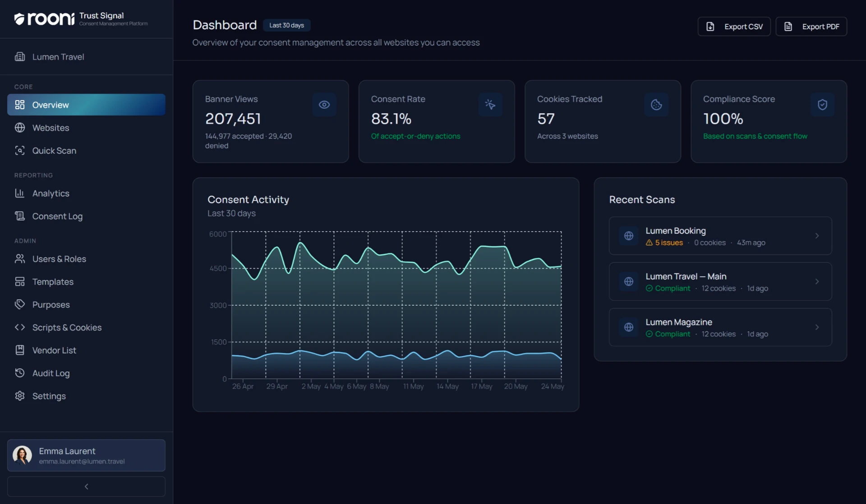Viewport: 866px width, 504px height.
Task: Open the Vendor List page label
Action: tap(54, 350)
